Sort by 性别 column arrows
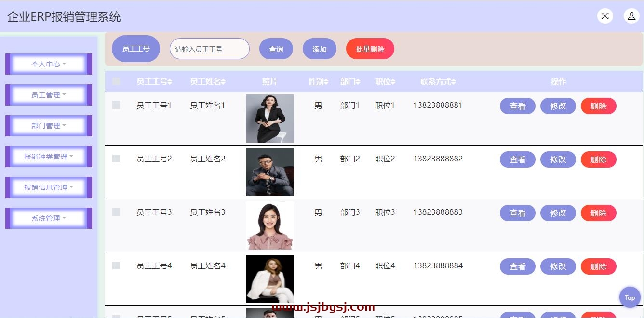The width and height of the screenshot is (644, 318). click(x=326, y=82)
